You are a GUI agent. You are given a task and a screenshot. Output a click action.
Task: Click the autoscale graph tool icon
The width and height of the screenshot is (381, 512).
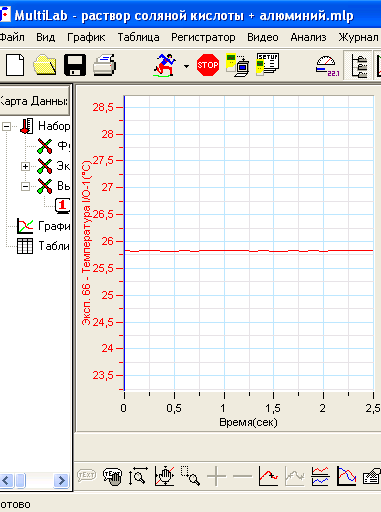tap(138, 476)
